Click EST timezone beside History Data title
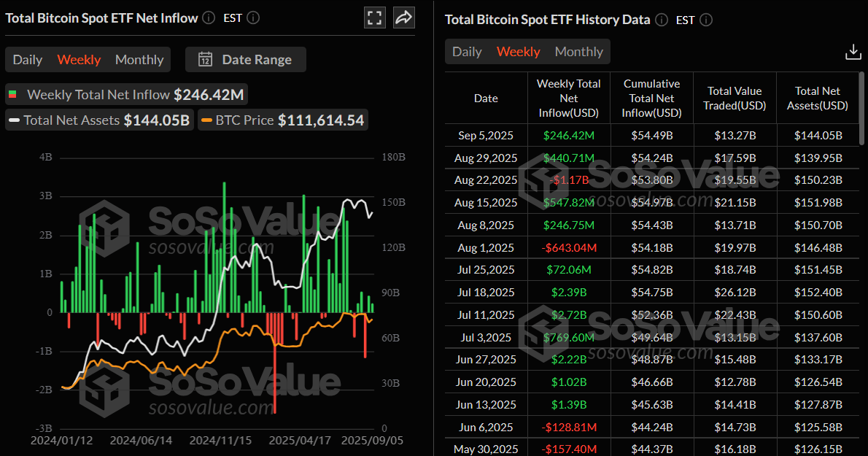Viewport: 868px width, 456px height. tap(685, 20)
